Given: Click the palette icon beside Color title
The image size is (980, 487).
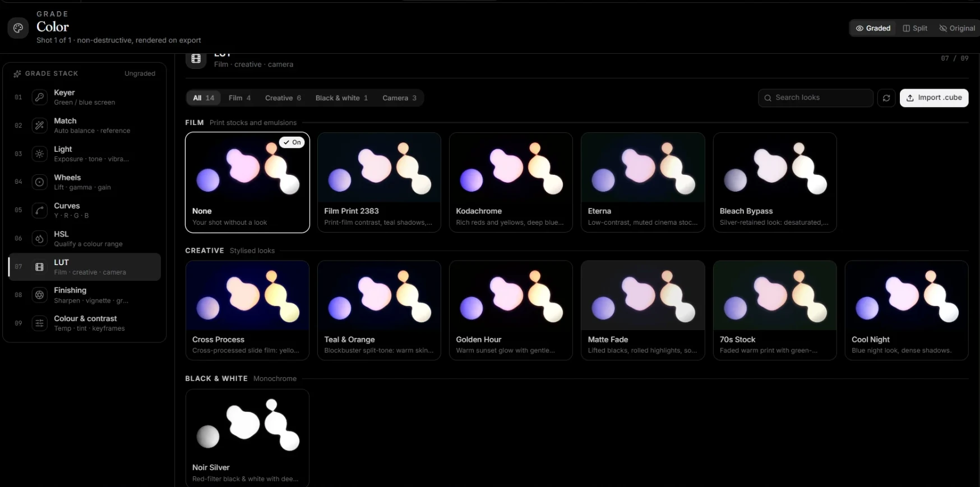Looking at the screenshot, I should 18,28.
